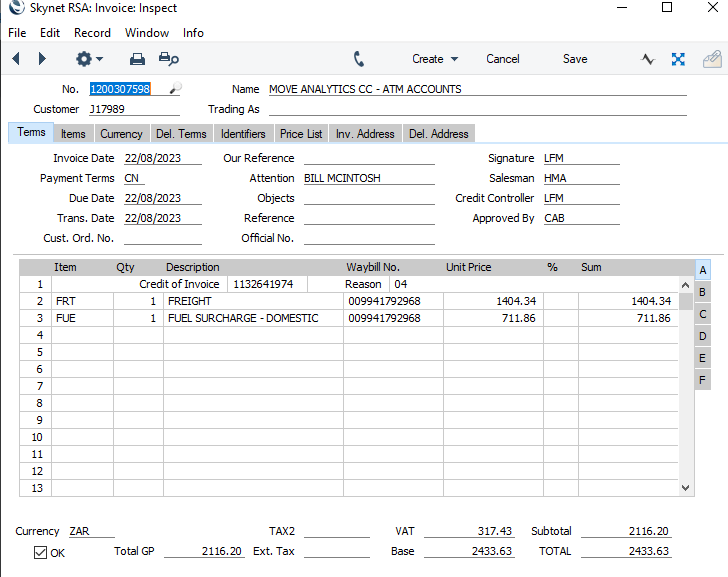Open the File menu
The image size is (728, 577).
(x=17, y=33)
